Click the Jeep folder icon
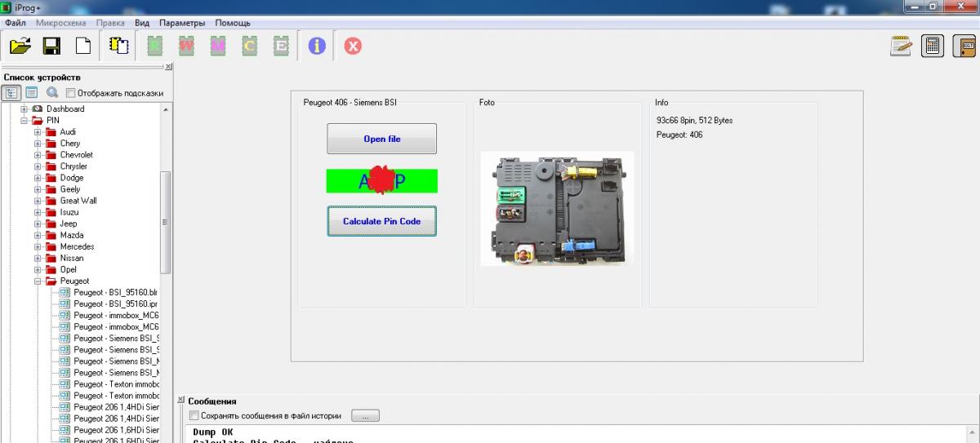 51,224
